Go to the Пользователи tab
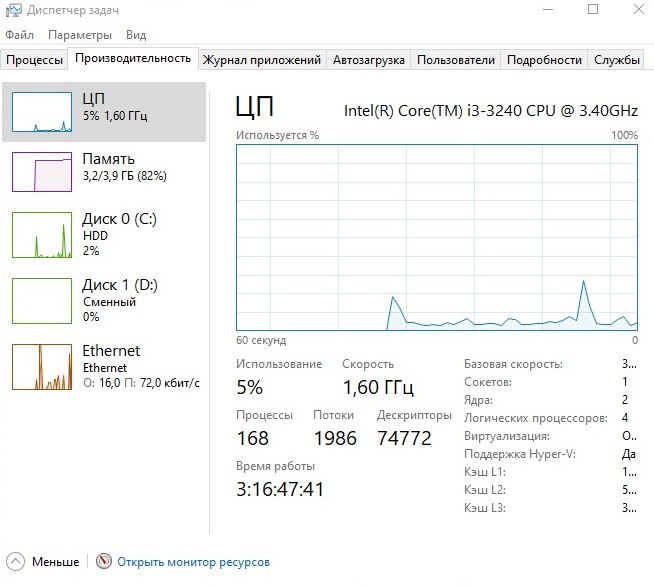The image size is (654, 585). point(456,60)
